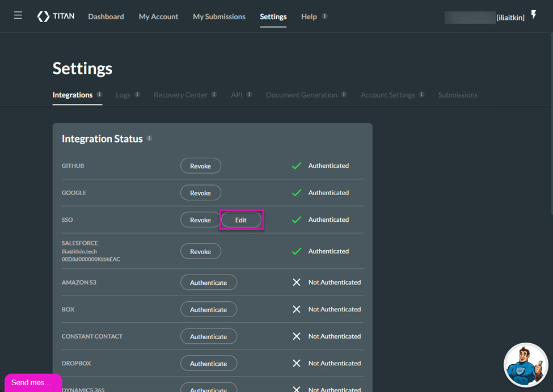
Task: Click the DROPBOX integration label
Action: pos(76,364)
